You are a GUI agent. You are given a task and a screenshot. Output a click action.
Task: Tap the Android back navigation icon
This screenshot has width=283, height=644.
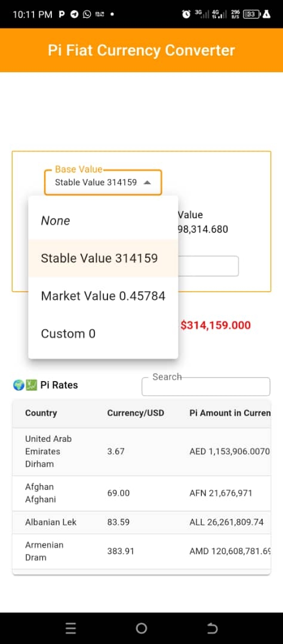coord(212,628)
